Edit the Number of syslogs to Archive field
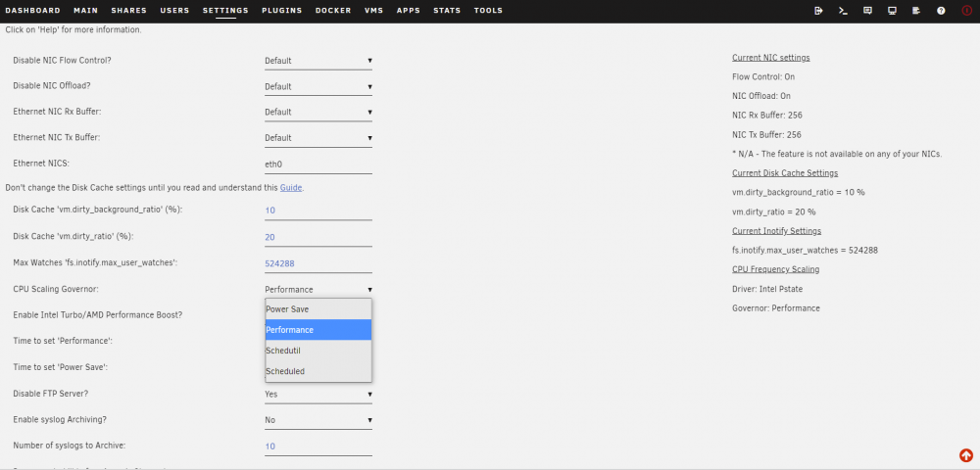980x470 pixels. [x=318, y=446]
